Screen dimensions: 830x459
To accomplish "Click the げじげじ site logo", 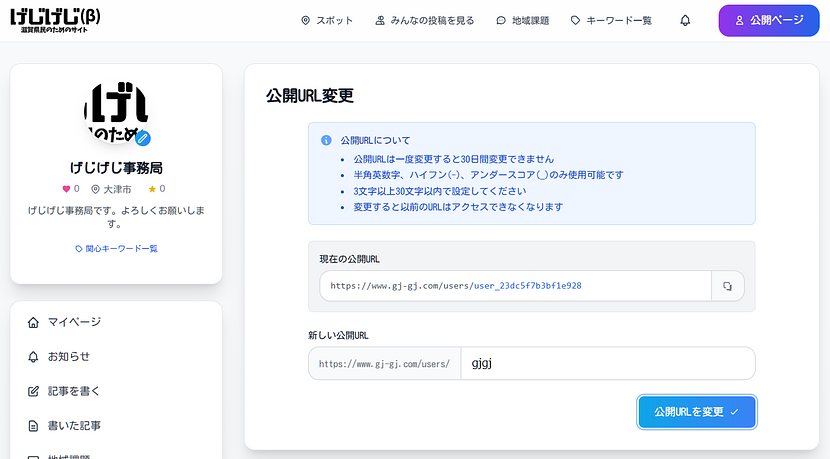I will [x=54, y=19].
